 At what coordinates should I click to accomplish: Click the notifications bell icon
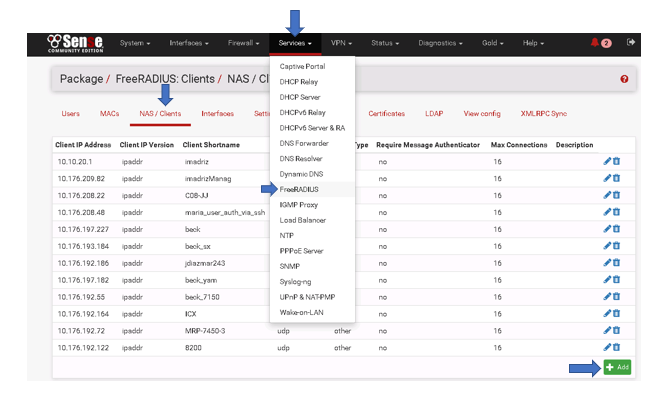click(594, 43)
